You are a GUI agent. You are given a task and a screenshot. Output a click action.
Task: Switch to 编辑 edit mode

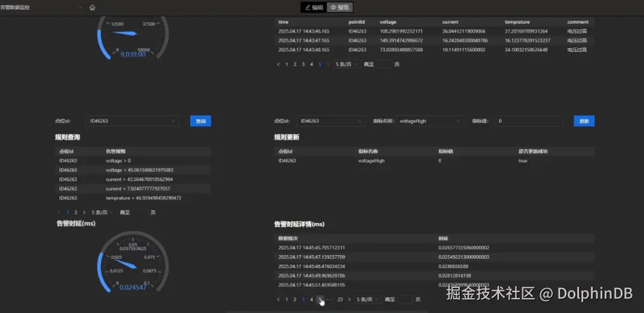[314, 7]
